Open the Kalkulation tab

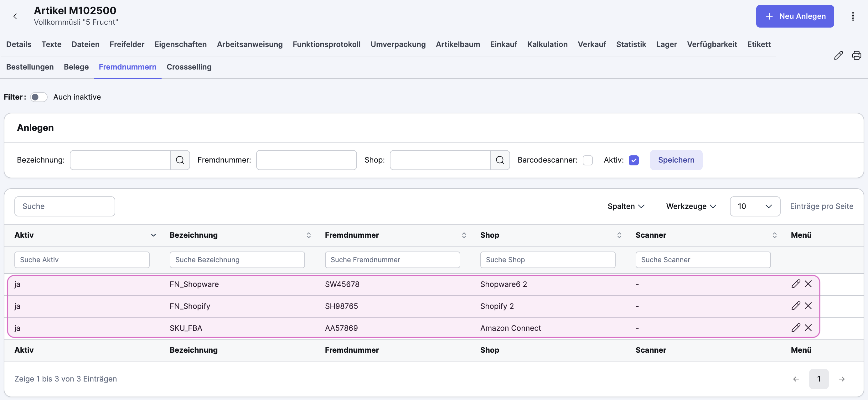[547, 44]
